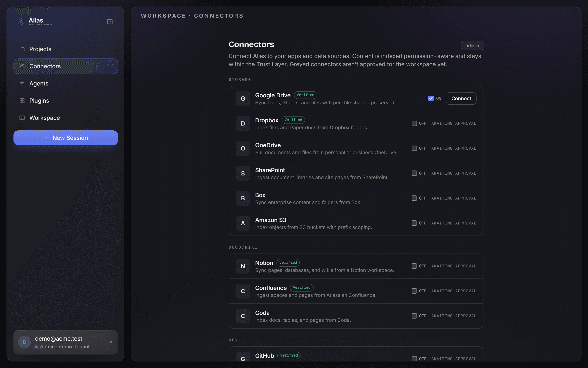Click the Connectors link icon

(x=22, y=66)
